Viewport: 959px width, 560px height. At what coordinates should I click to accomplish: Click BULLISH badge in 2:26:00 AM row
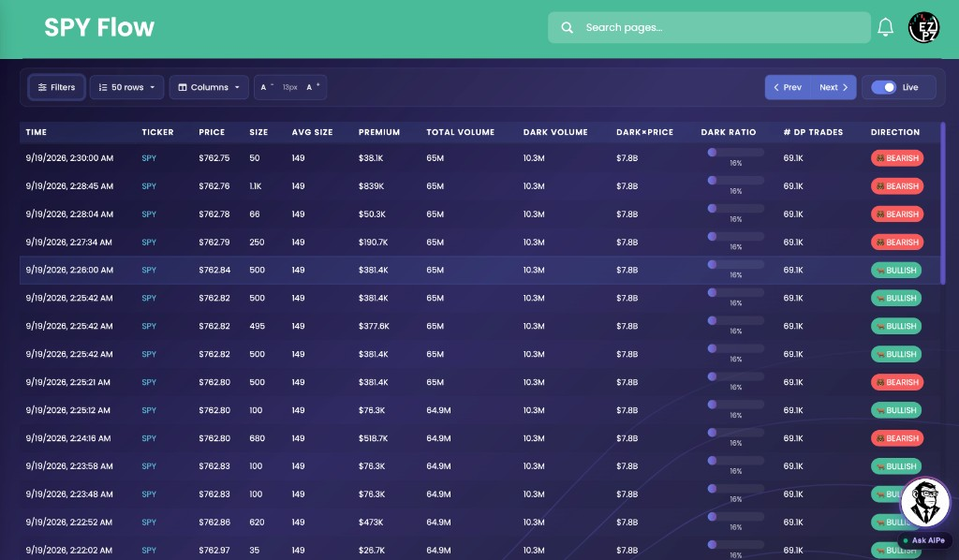click(896, 270)
